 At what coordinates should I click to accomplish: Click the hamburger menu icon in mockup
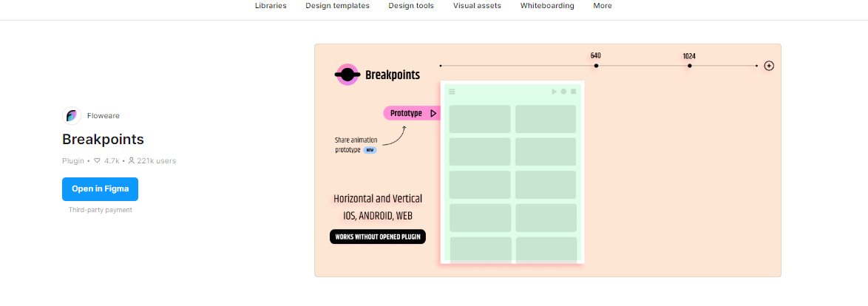tap(452, 92)
